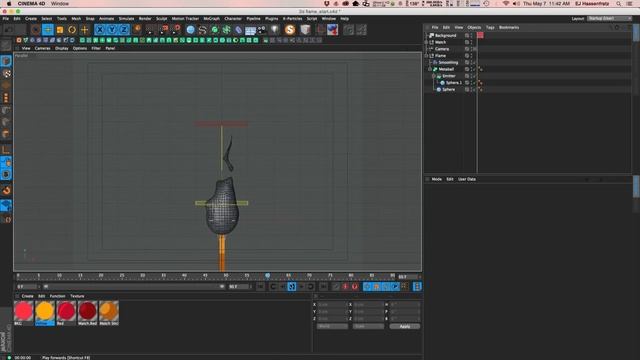Open the Layout dropdown at top right
640x360 pixels.
coord(609,18)
